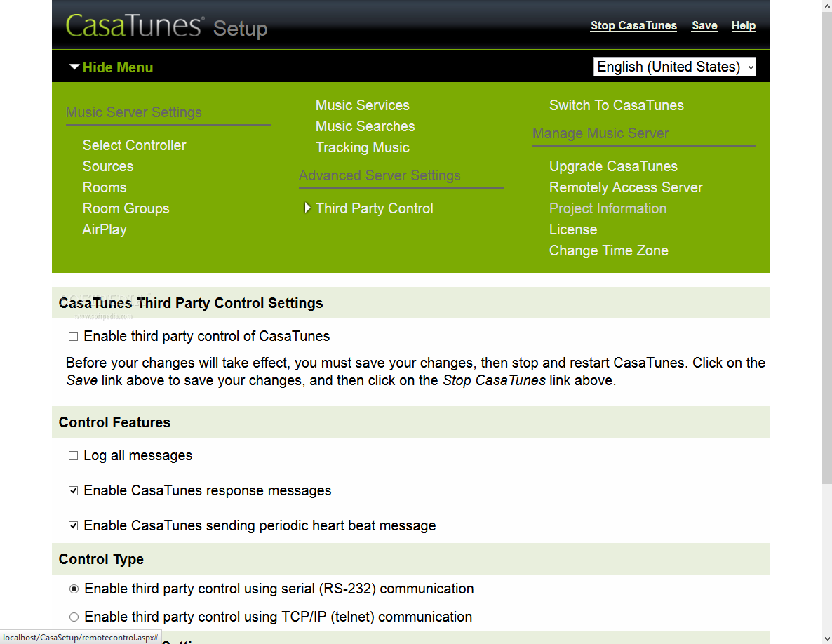The height and width of the screenshot is (644, 832).
Task: Open Room Groups menu item
Action: coord(126,208)
